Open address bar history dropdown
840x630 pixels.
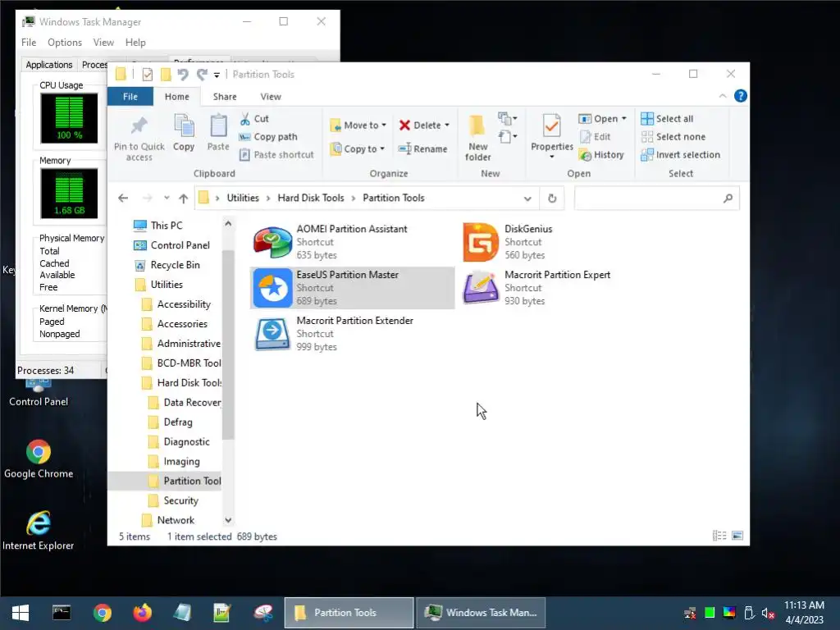(527, 199)
